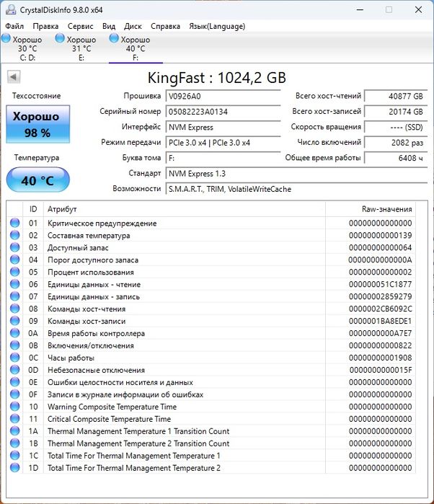Click the Прошивка field V0926A0
The width and height of the screenshot is (434, 504).
coord(223,96)
